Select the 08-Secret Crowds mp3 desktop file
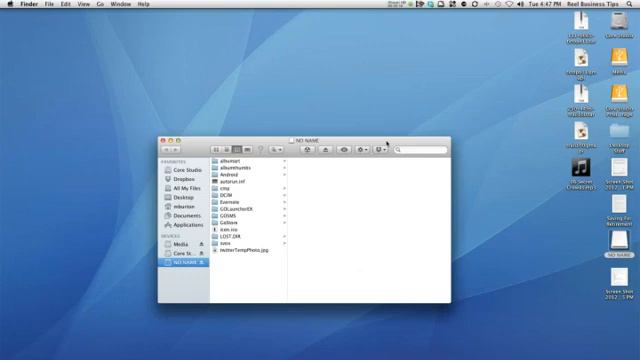 (581, 174)
